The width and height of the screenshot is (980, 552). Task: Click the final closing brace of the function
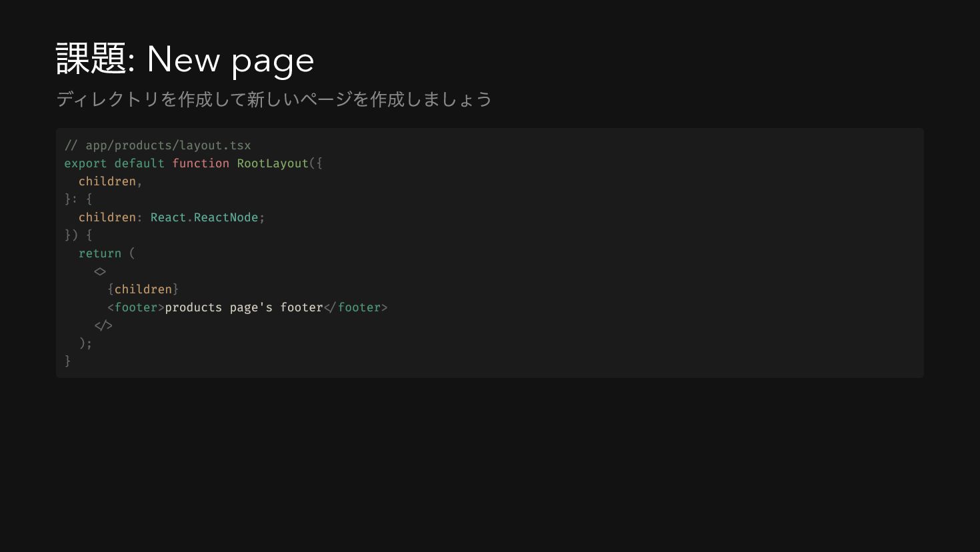tap(67, 361)
